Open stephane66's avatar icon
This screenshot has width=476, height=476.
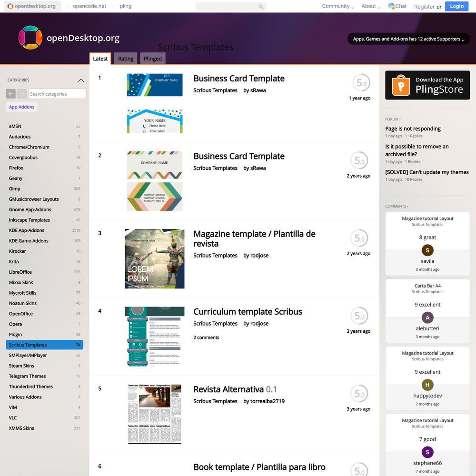(427, 452)
